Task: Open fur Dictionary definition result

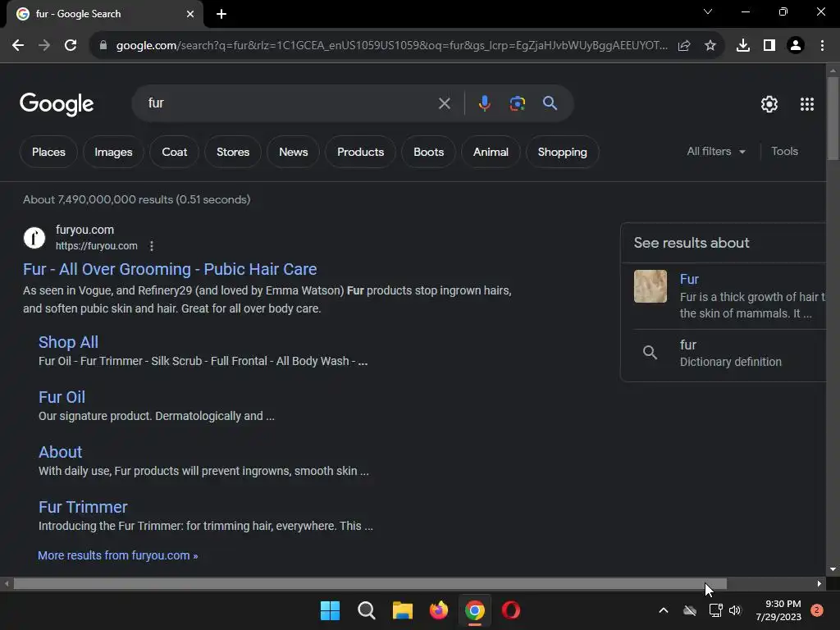Action: click(x=729, y=353)
